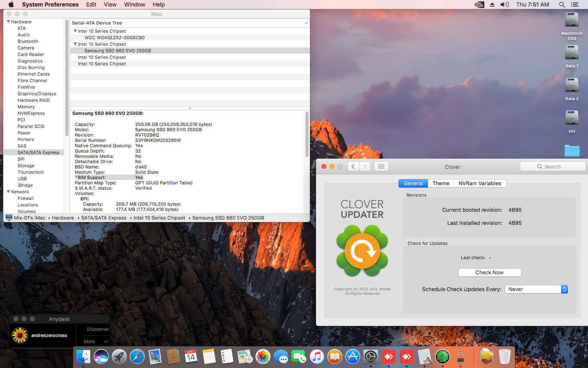This screenshot has width=588, height=368.
Task: Select Memory in hardware sidebar
Action: (26, 107)
